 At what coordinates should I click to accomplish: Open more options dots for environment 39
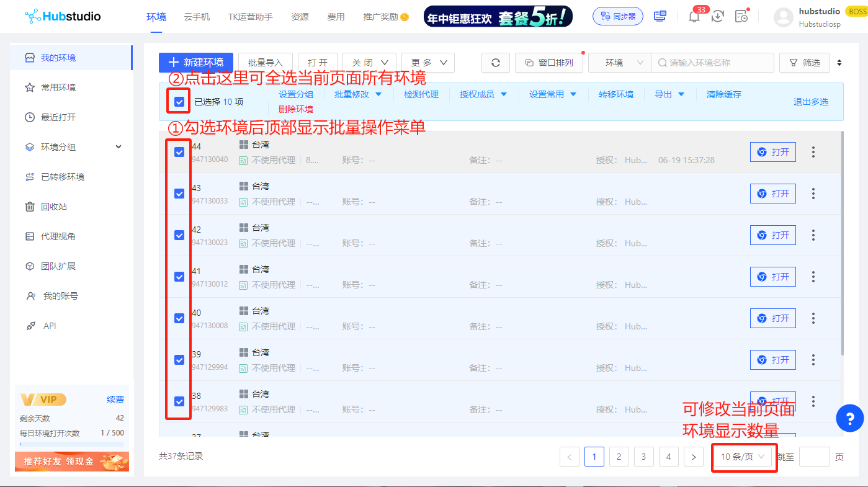coord(813,360)
